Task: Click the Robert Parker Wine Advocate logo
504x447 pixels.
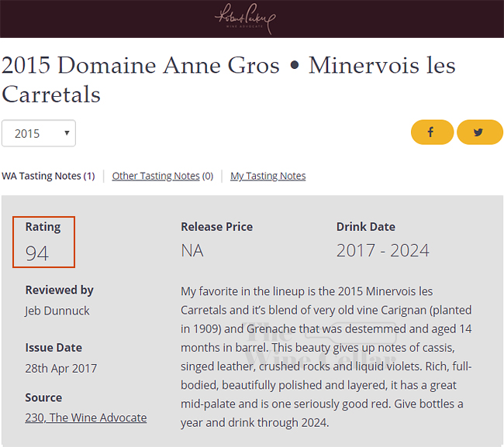Action: tap(245, 19)
